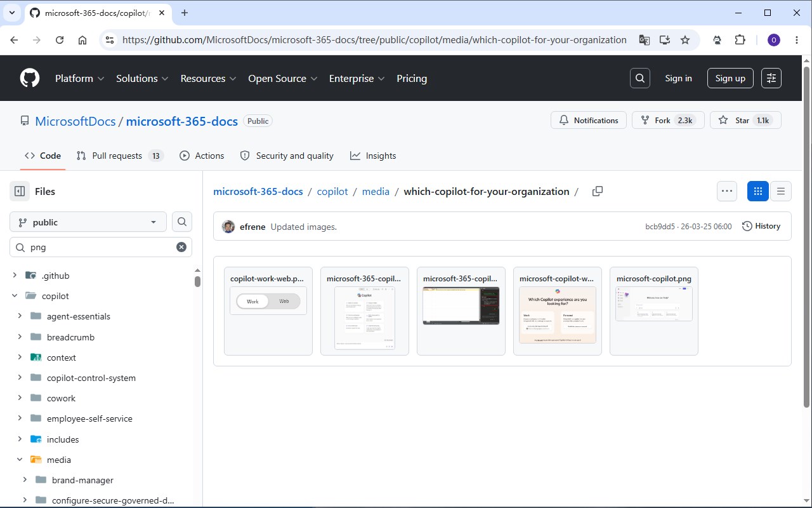View commit History
Image resolution: width=812 pixels, height=508 pixels.
[761, 226]
